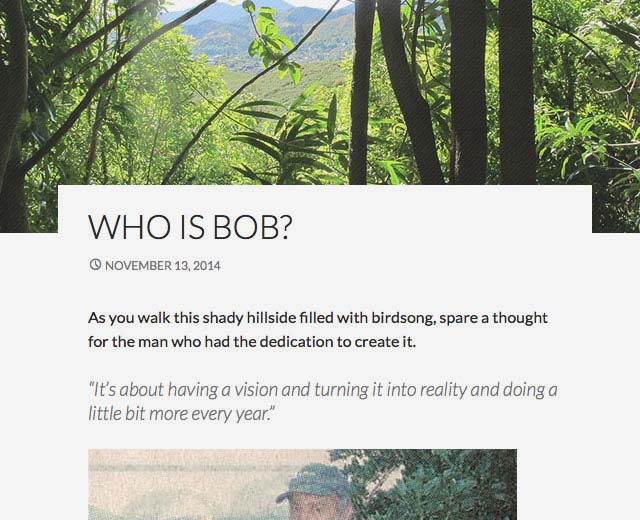Click the clock icon beside the post date
The image size is (640, 520).
pyautogui.click(x=95, y=265)
